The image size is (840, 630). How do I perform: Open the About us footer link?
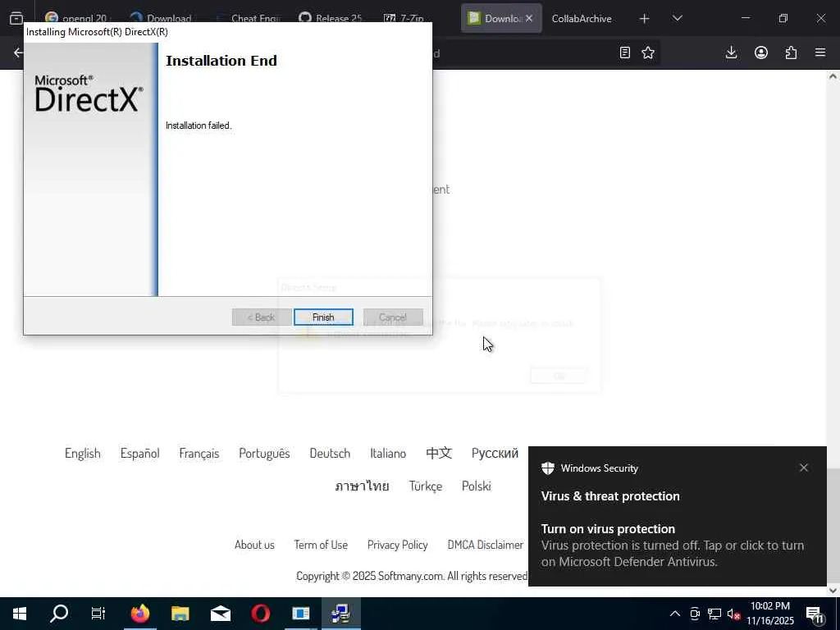click(254, 545)
